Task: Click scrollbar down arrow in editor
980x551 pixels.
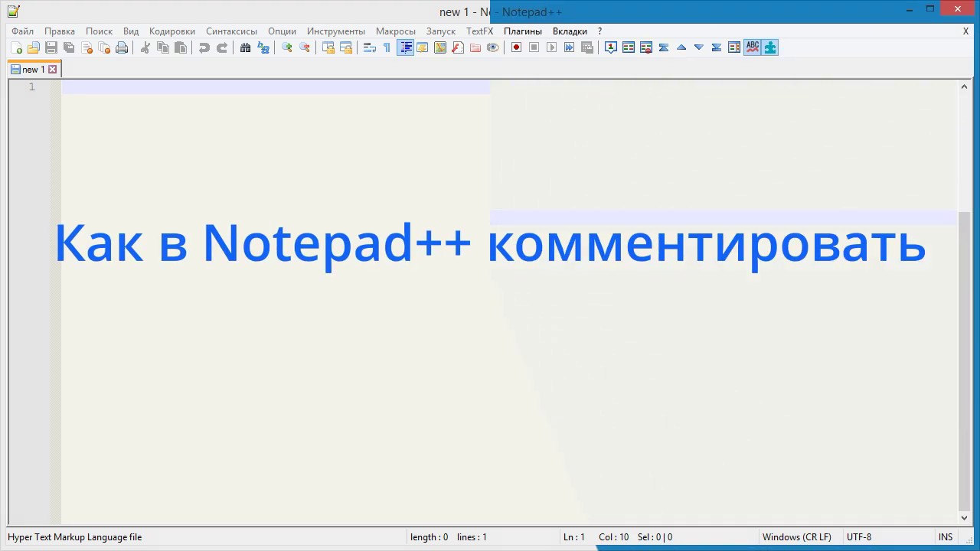Action: click(x=964, y=518)
